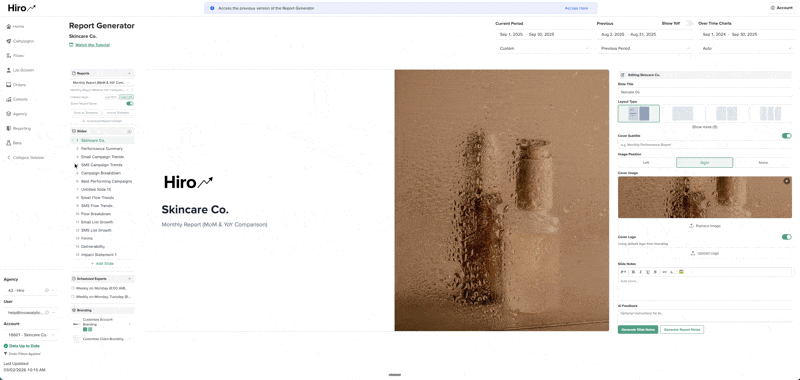
Task: Open Agency in the sidebar
Action: point(17,114)
